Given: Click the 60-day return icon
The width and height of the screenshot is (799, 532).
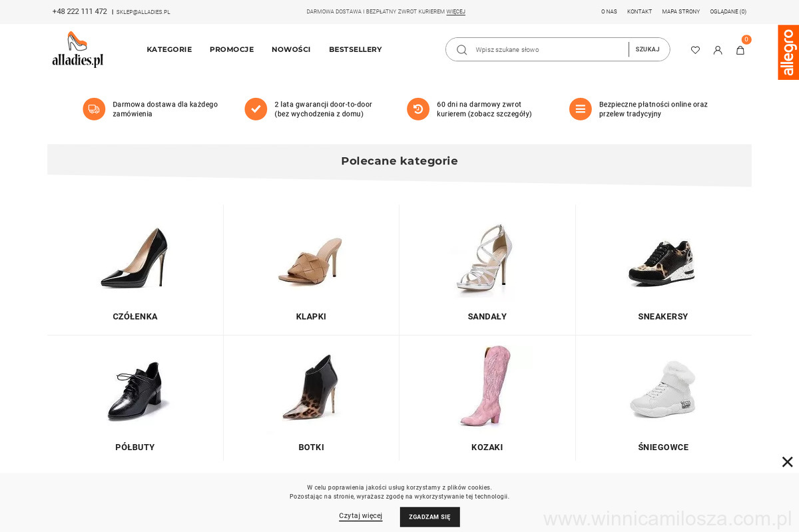Looking at the screenshot, I should 418,109.
